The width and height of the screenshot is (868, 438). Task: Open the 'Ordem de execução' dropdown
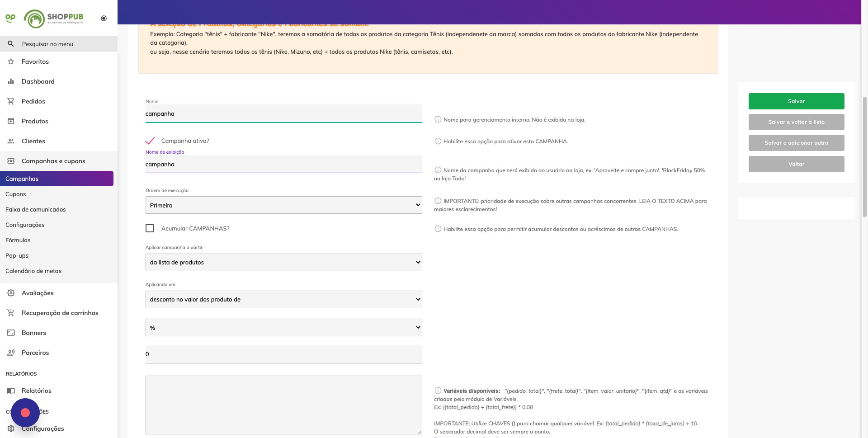(283, 205)
